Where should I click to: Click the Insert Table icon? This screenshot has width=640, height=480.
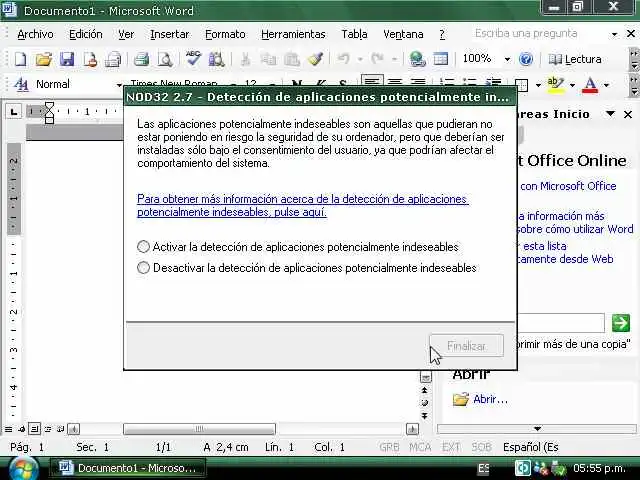pos(440,60)
